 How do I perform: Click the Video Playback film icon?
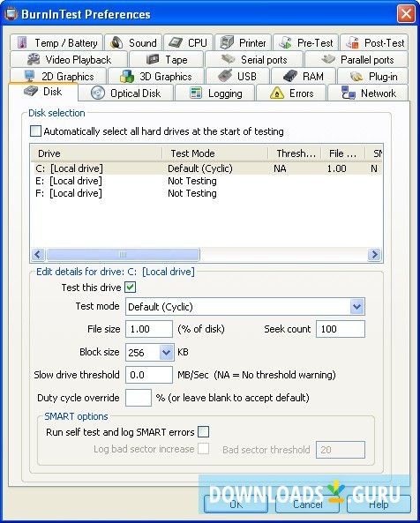point(34,59)
